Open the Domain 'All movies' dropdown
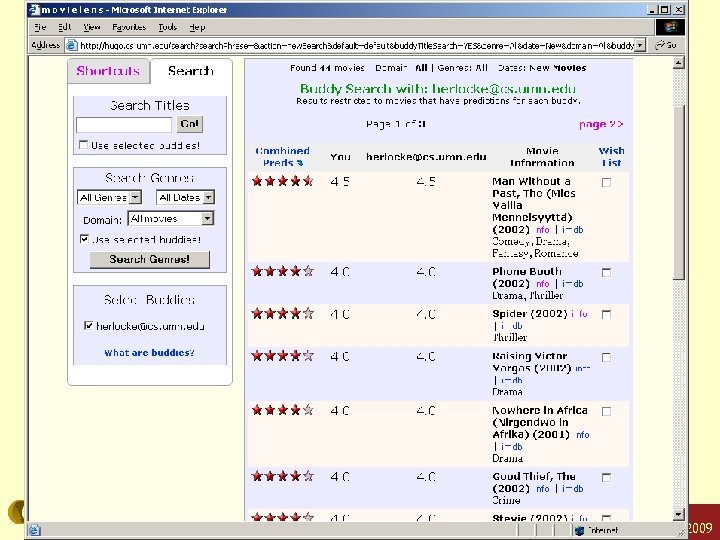Screen dimensions: 720x540 tap(170, 219)
